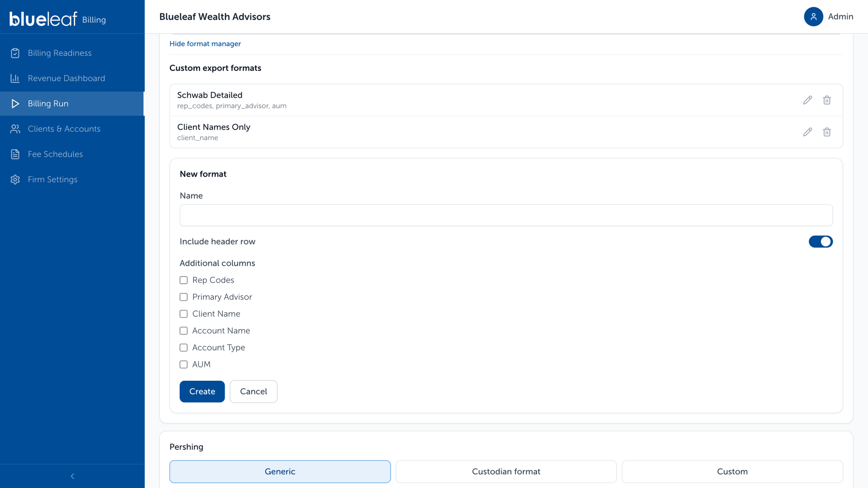The height and width of the screenshot is (488, 868).
Task: Delete the Schwab Detailed format
Action: pyautogui.click(x=827, y=100)
